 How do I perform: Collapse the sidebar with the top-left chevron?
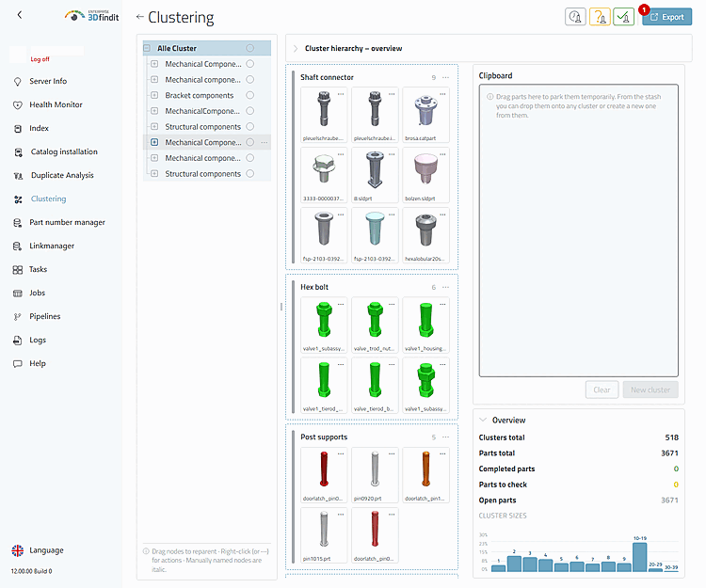tap(20, 15)
